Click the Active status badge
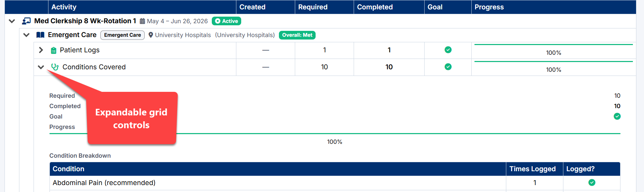The image size is (644, 192). (226, 21)
